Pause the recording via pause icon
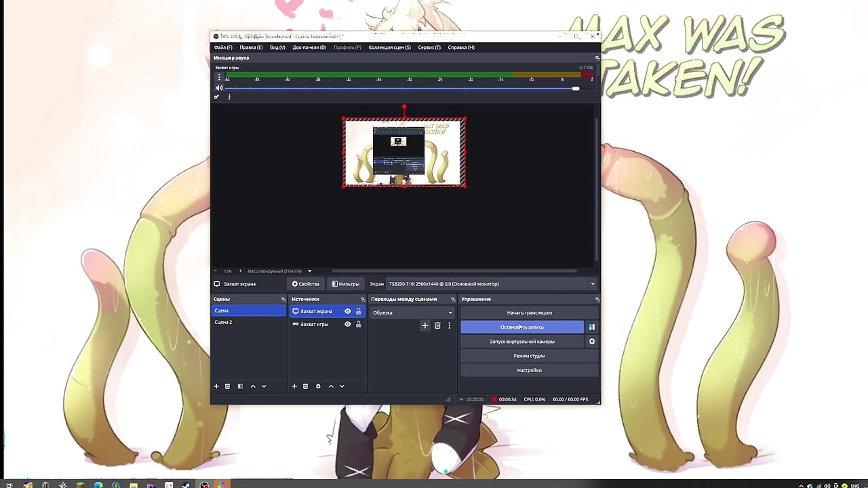The width and height of the screenshot is (868, 488). pos(591,327)
